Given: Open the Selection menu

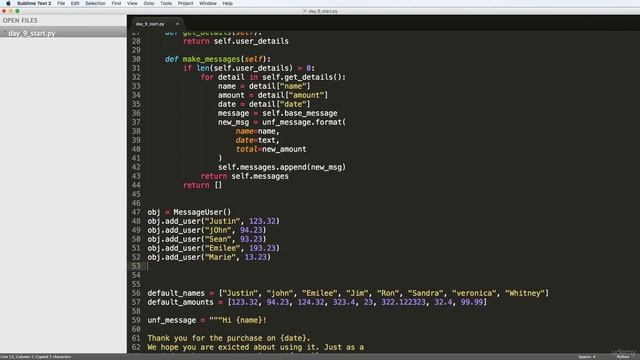Looking at the screenshot, I should tap(95, 3).
